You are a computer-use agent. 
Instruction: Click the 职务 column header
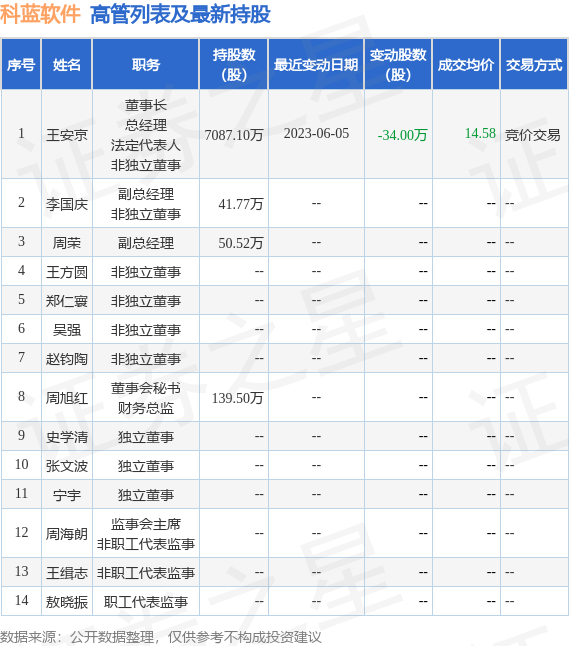coord(146,65)
